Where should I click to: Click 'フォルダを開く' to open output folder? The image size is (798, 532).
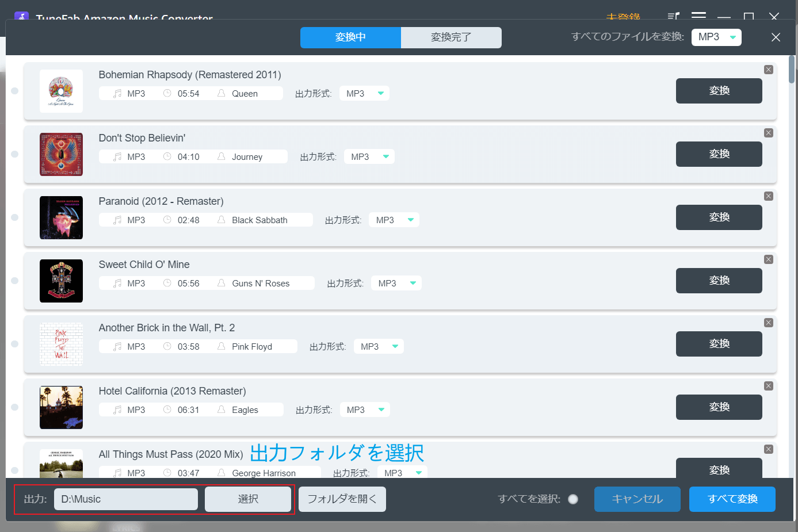342,499
